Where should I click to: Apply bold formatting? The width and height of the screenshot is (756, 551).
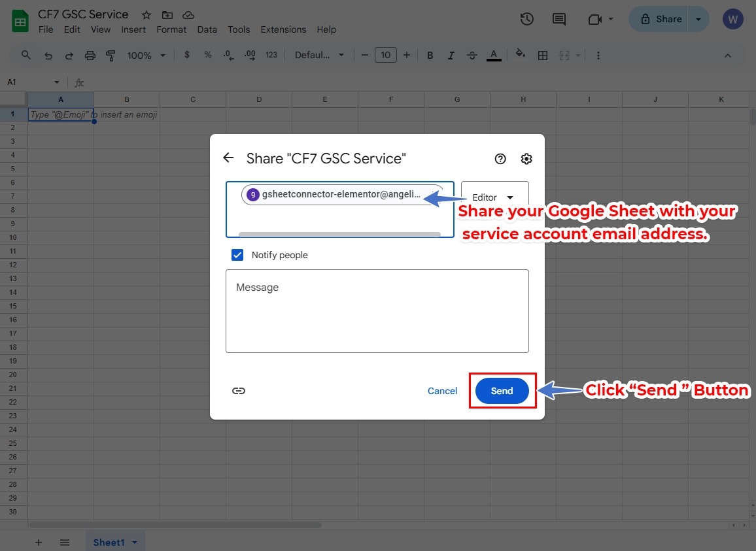[430, 55]
